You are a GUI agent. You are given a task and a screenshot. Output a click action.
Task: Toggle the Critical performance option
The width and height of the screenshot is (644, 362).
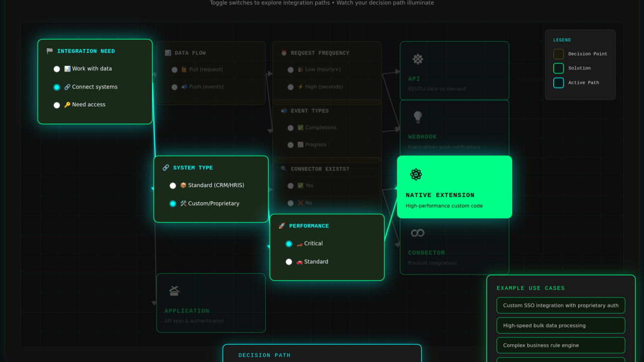[x=289, y=244]
